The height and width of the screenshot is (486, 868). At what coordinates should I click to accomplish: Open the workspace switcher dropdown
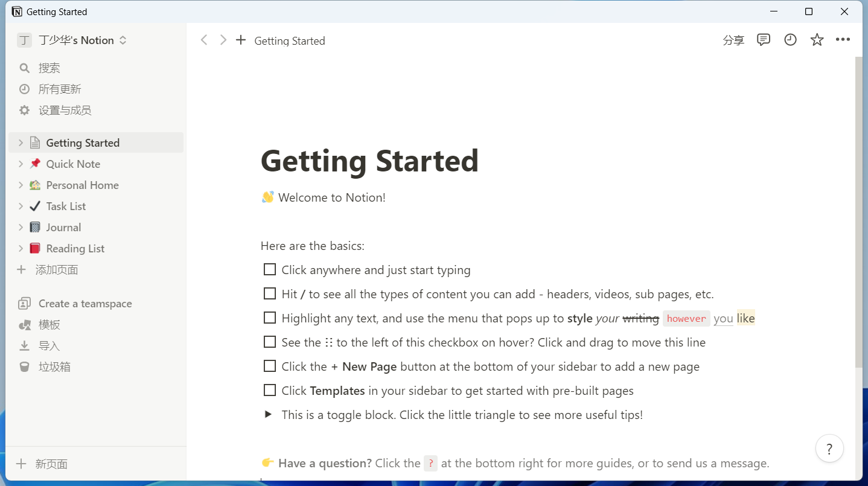tap(72, 40)
